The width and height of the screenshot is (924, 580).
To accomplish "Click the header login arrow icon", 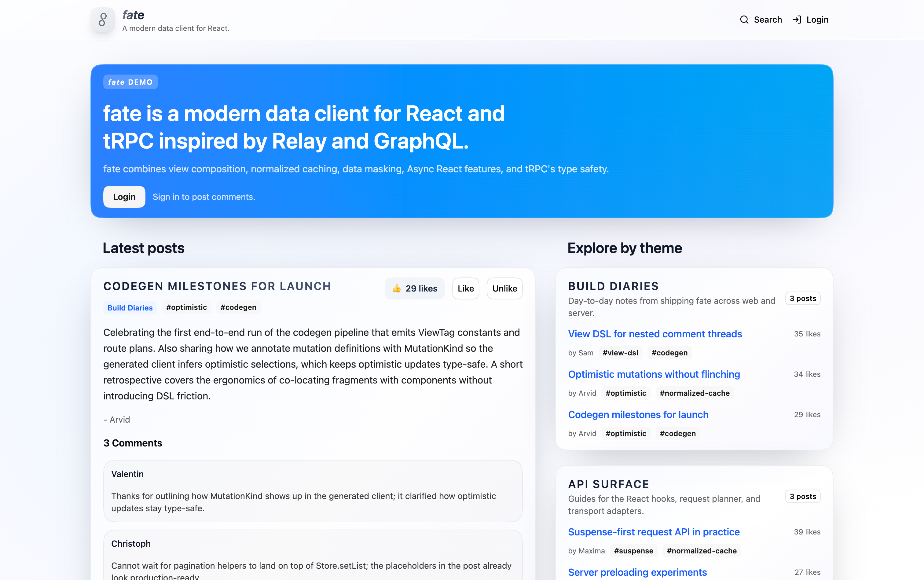I will point(797,20).
